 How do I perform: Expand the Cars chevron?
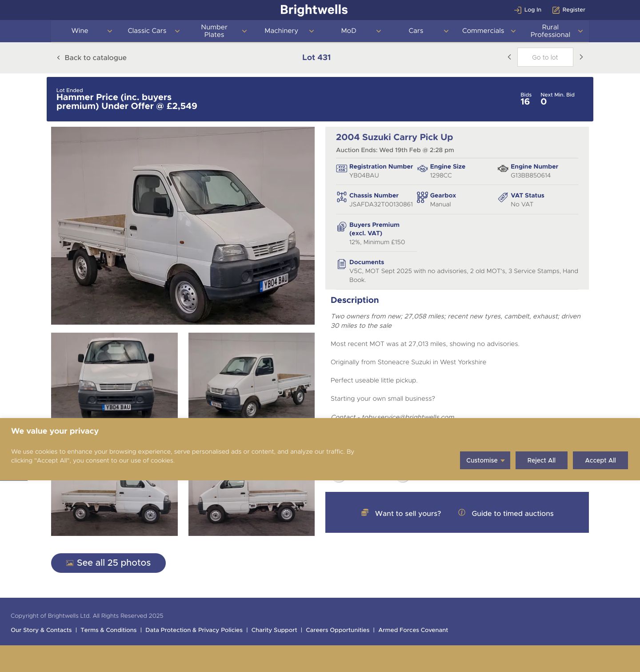(446, 31)
